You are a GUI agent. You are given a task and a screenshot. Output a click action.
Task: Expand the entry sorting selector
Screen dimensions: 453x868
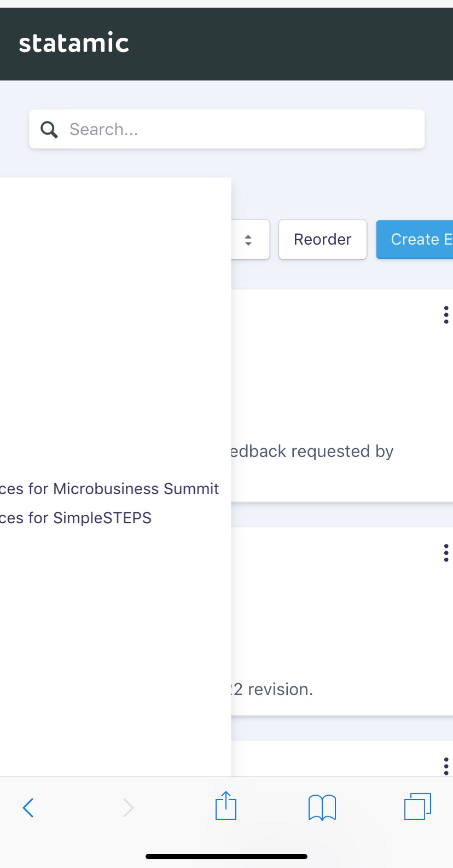click(x=249, y=239)
